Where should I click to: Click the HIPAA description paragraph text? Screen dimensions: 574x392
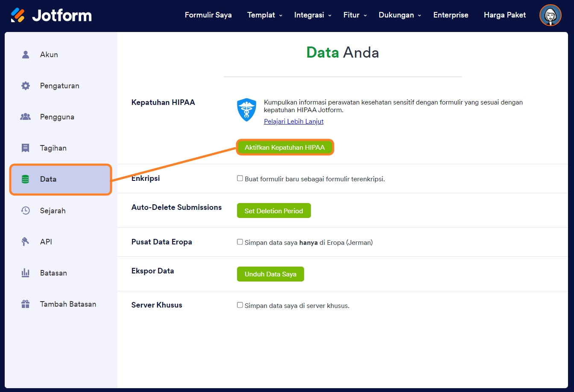coord(393,106)
